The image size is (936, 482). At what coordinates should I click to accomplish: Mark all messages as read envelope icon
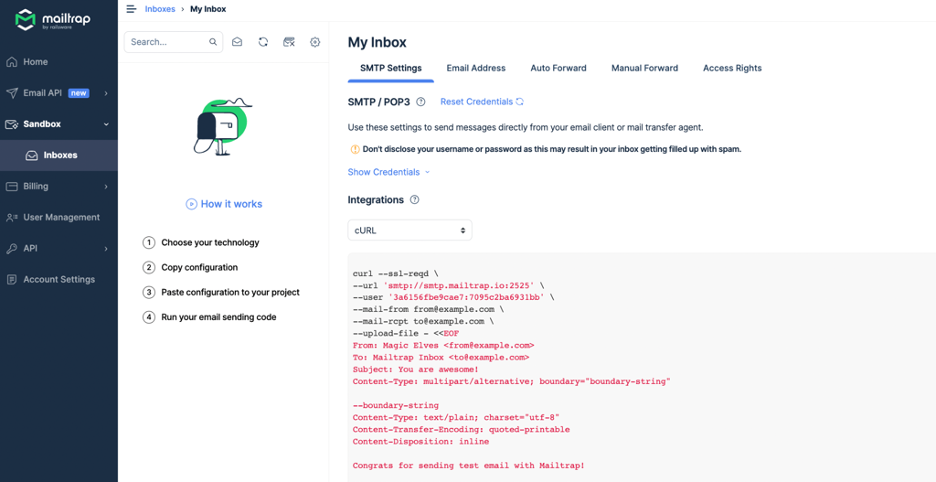pyautogui.click(x=237, y=42)
